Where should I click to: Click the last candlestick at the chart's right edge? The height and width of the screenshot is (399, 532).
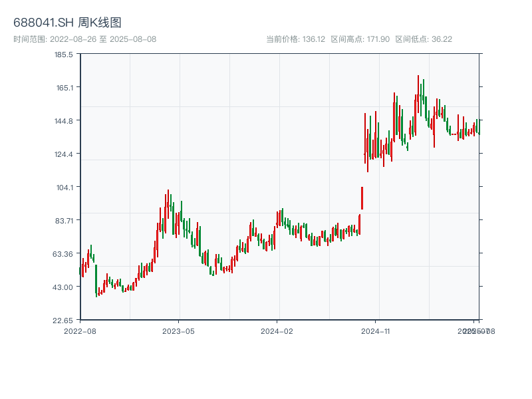[x=479, y=127]
